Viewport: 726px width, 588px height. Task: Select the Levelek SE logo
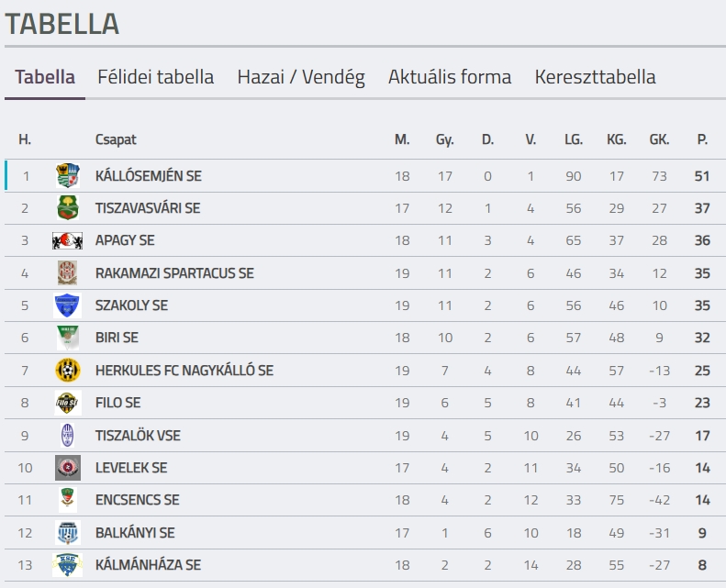[x=68, y=468]
